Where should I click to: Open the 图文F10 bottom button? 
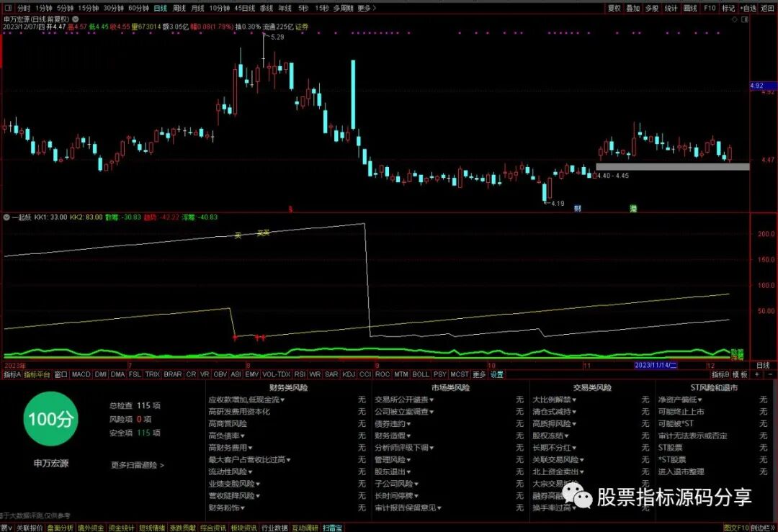click(x=735, y=528)
